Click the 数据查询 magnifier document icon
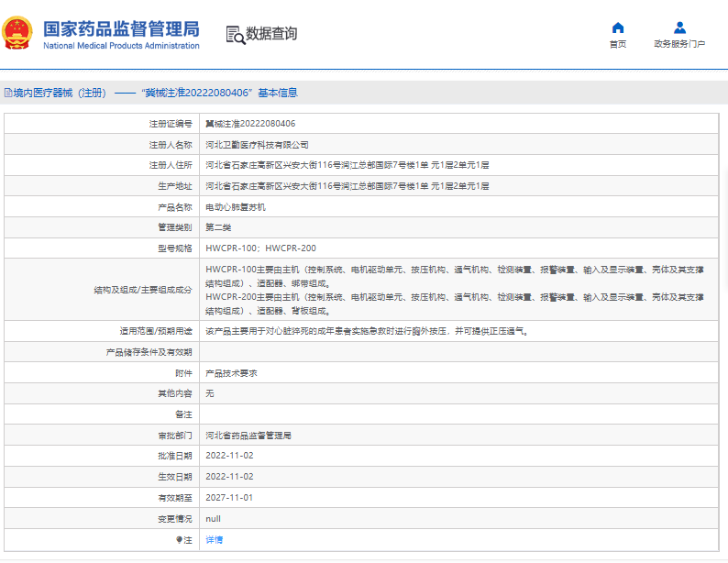The width and height of the screenshot is (728, 563). 235,34
